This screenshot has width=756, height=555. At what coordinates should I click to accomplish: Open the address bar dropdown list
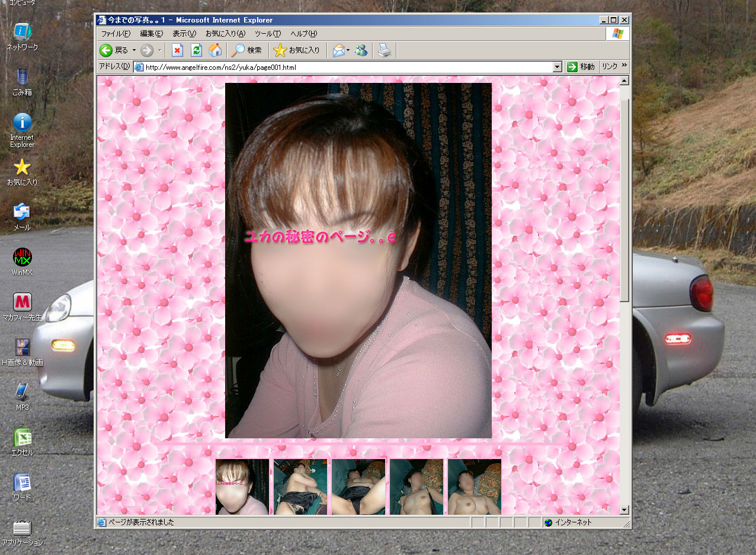pos(557,67)
